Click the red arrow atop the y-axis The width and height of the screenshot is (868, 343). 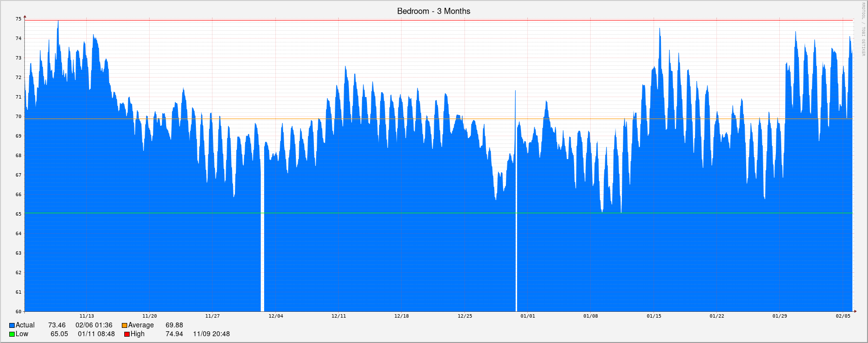point(25,17)
